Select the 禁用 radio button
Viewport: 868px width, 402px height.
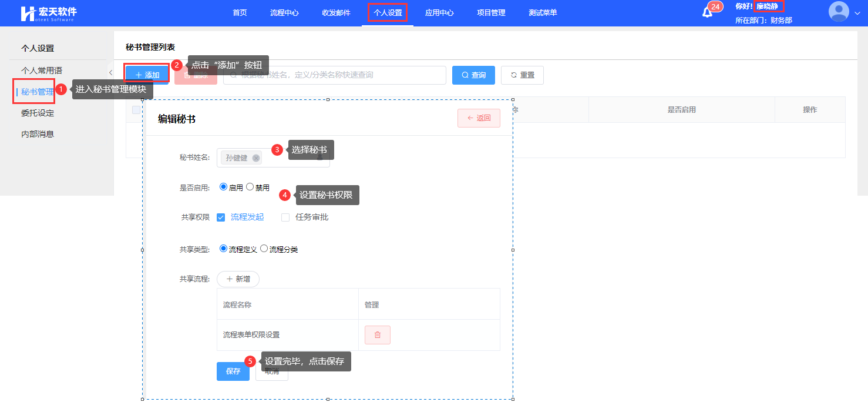[x=250, y=187]
